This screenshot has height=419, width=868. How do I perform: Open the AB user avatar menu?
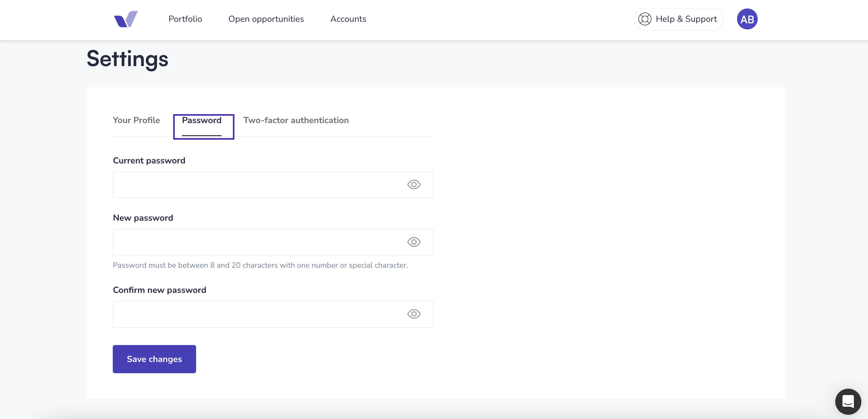[x=747, y=19]
